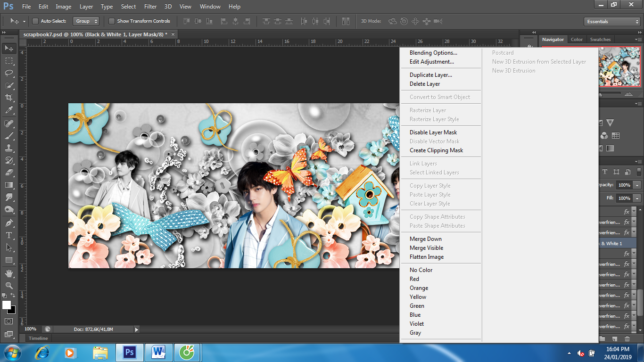Image resolution: width=644 pixels, height=362 pixels.
Task: Select the Crop tool
Action: click(9, 98)
